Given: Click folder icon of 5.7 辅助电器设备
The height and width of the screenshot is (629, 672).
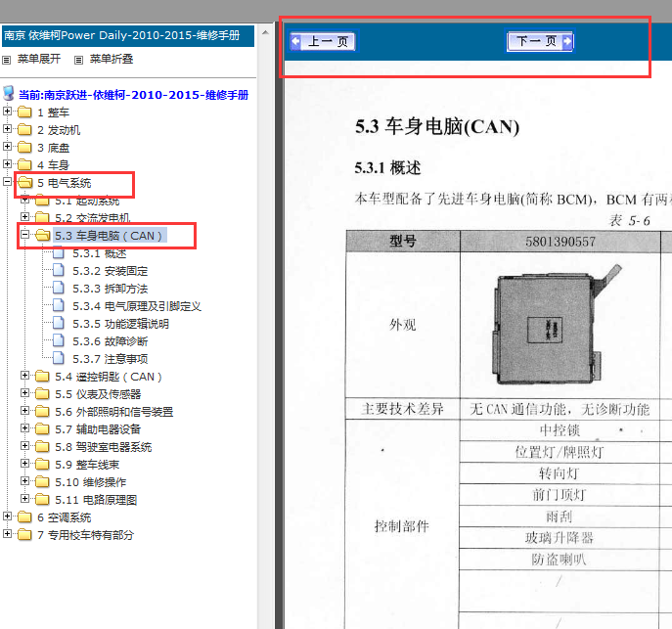Looking at the screenshot, I should tap(42, 428).
